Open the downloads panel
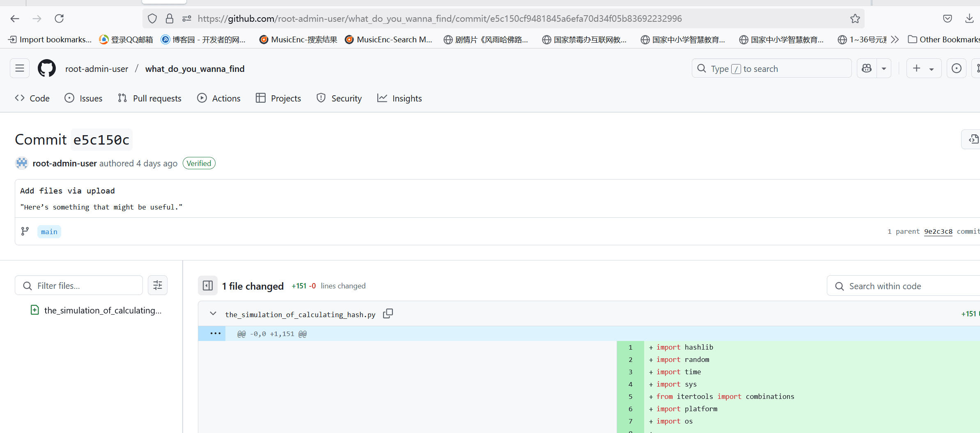Viewport: 980px width, 433px height. (969, 18)
